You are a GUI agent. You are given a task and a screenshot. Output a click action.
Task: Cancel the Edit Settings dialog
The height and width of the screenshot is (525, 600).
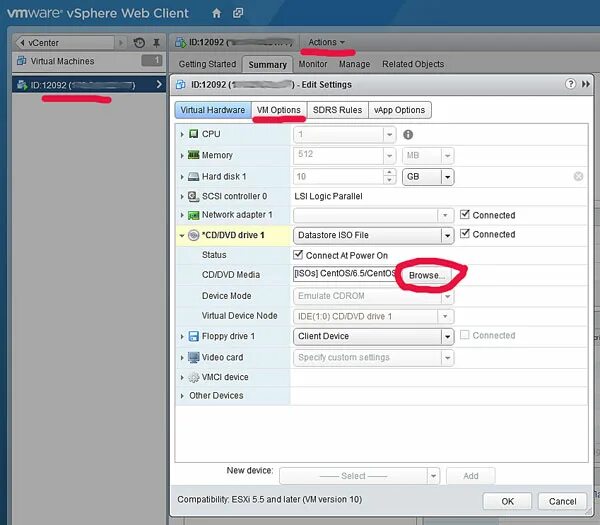(x=562, y=501)
